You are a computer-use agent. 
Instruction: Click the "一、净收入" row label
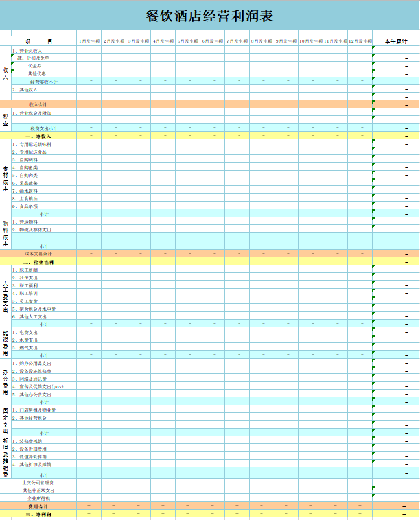[x=38, y=136]
